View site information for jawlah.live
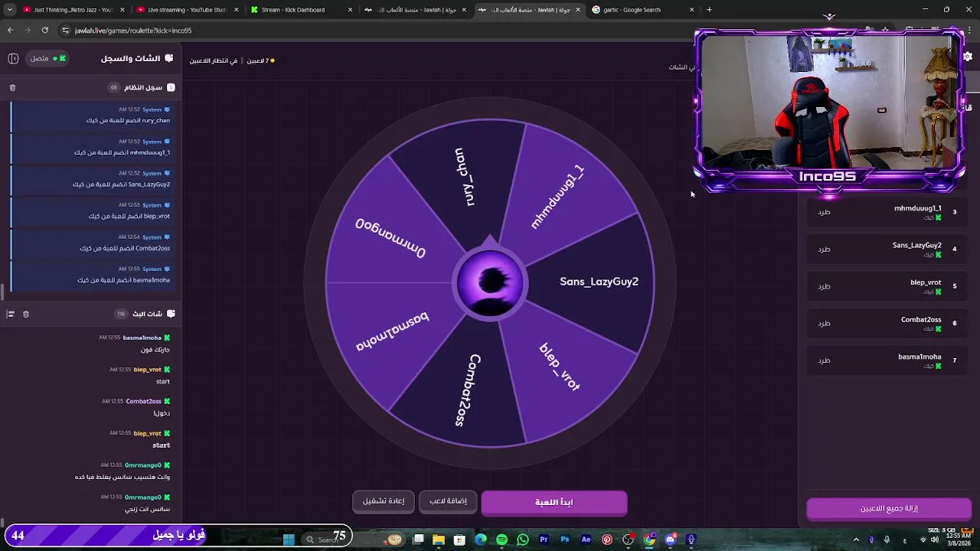Image resolution: width=980 pixels, height=551 pixels. [x=65, y=30]
